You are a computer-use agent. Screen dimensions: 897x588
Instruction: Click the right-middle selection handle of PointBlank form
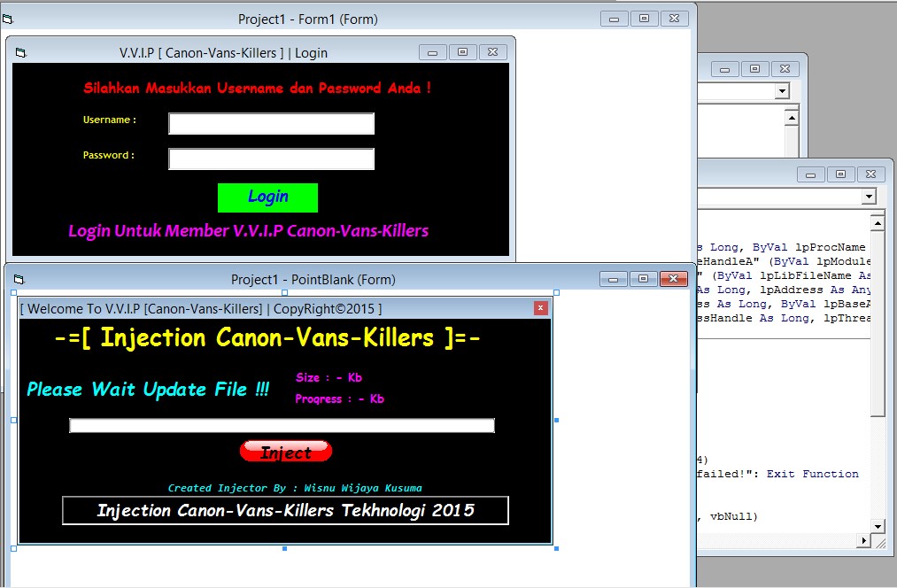[x=557, y=421]
